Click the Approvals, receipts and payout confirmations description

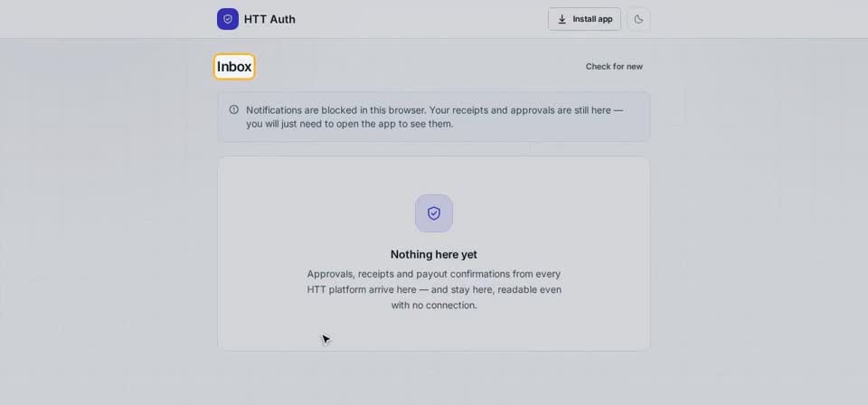click(x=434, y=289)
